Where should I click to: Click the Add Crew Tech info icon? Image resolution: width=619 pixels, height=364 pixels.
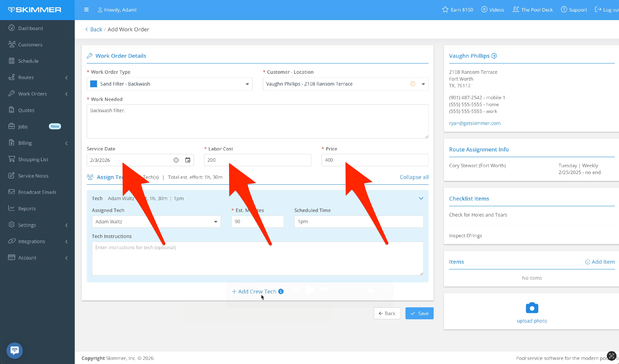[x=281, y=291]
